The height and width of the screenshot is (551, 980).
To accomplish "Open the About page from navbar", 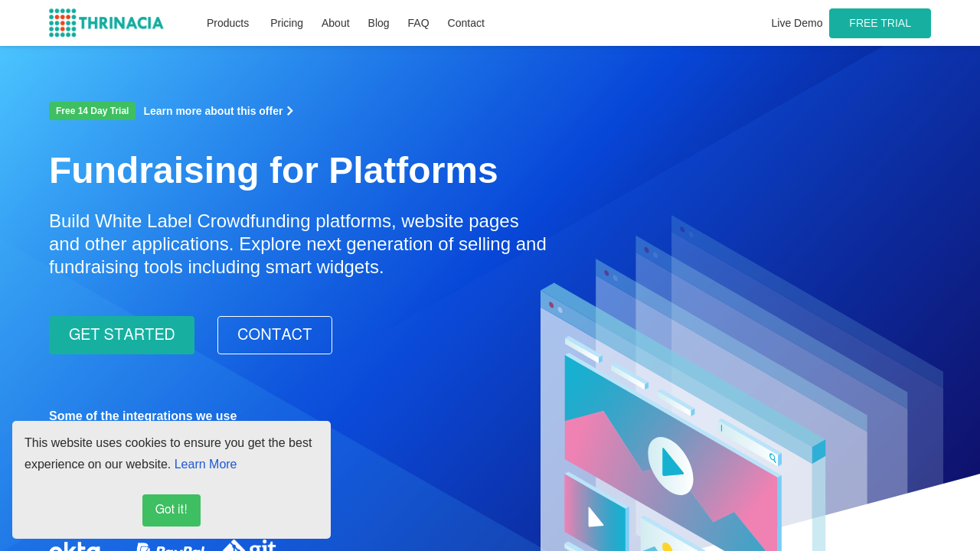I will [x=335, y=23].
